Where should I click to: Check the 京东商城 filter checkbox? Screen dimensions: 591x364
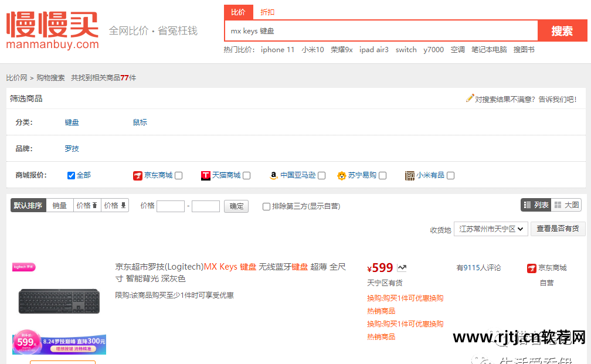point(178,175)
